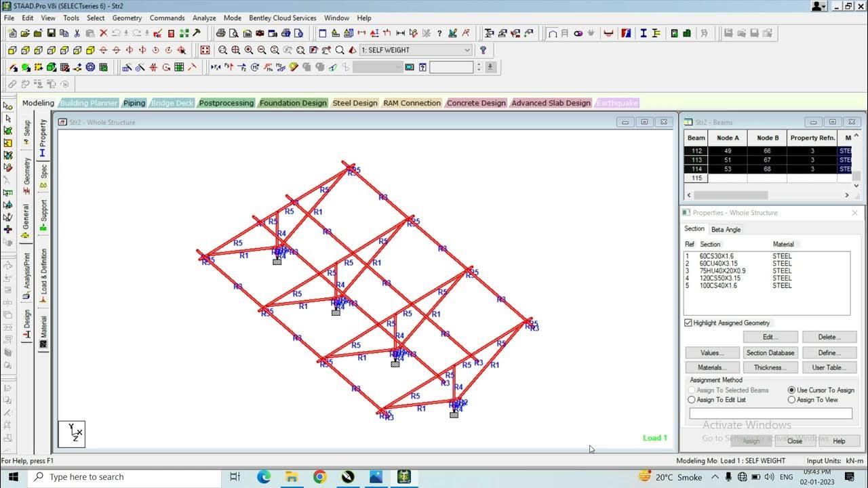The height and width of the screenshot is (488, 868).
Task: Click the blue circular mesh icon
Action: pyautogui.click(x=90, y=67)
